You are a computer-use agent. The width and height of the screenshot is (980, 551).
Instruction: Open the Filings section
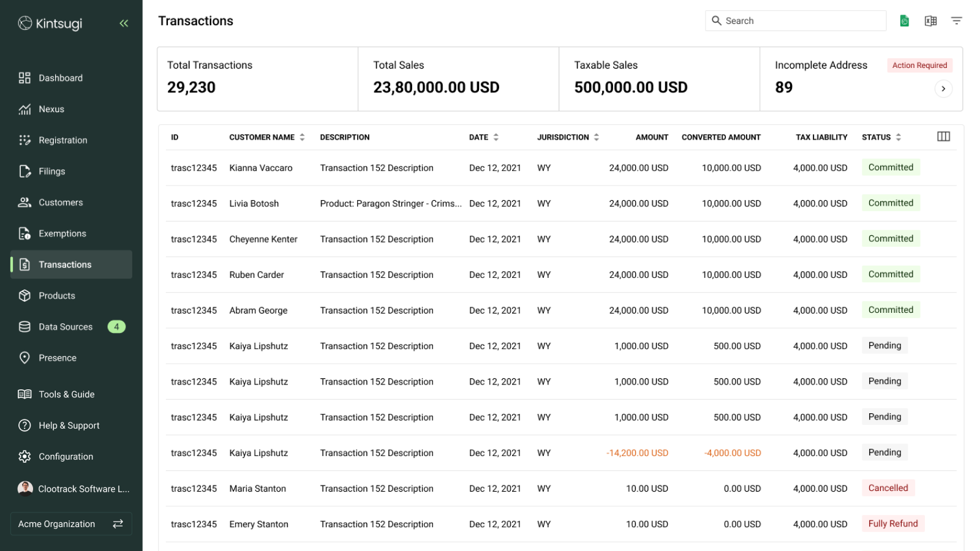pos(71,171)
